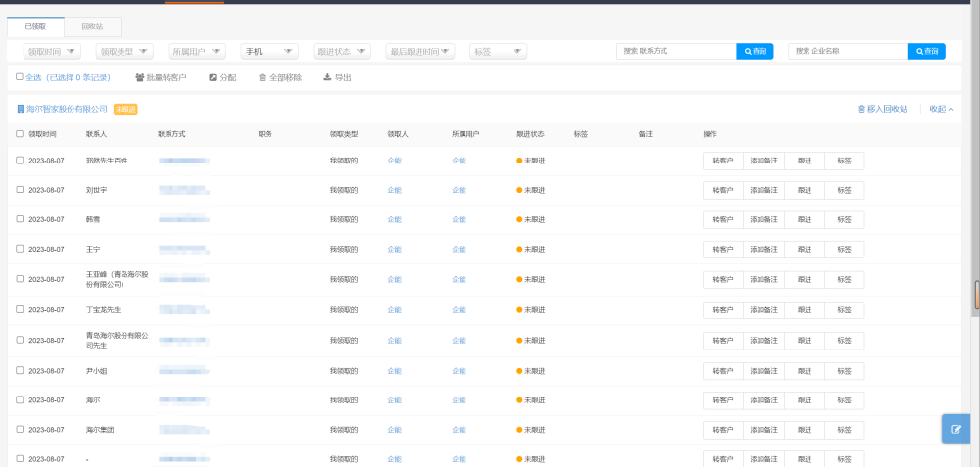Screen dimensions: 980x467
Task: Check the row for 韩雪
Action: [20, 219]
